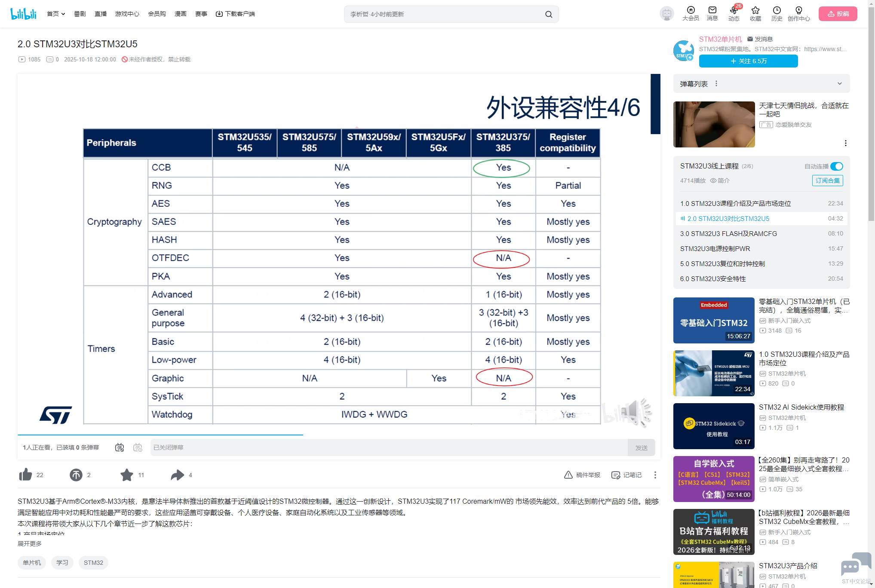Open 番剧 navigation item
The height and width of the screenshot is (588, 875).
click(x=80, y=14)
